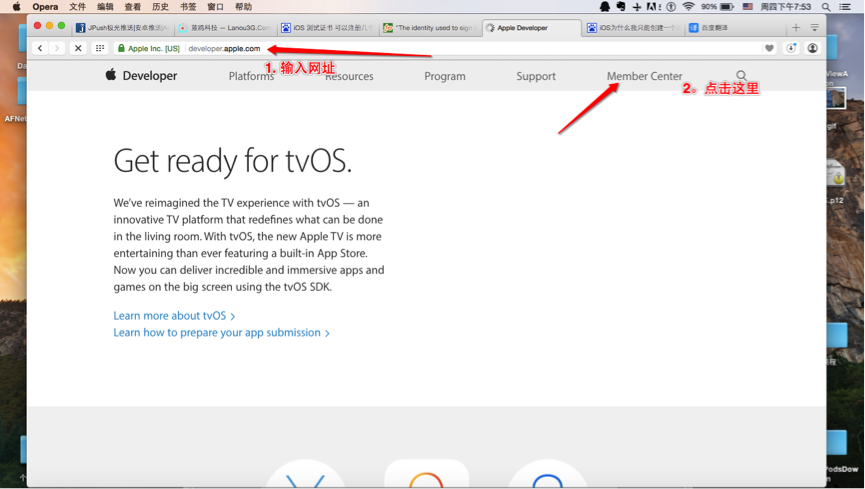865x489 pixels.
Task: Open the QQ penguin menu bar icon
Action: point(605,7)
